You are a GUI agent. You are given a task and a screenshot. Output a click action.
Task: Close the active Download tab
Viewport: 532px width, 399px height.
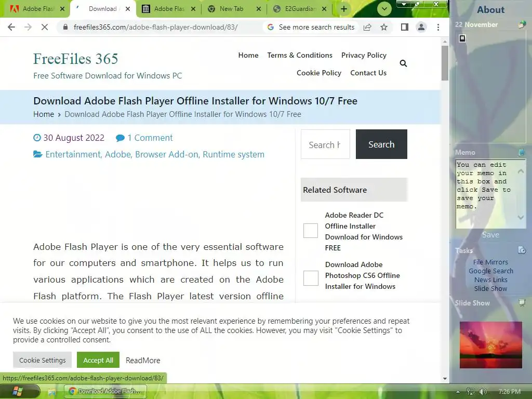(x=128, y=9)
